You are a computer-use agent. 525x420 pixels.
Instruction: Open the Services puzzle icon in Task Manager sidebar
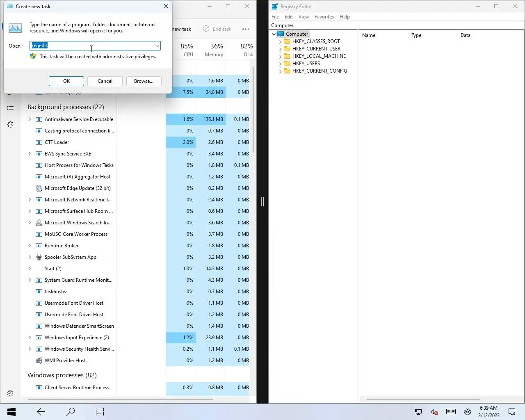coord(10,125)
